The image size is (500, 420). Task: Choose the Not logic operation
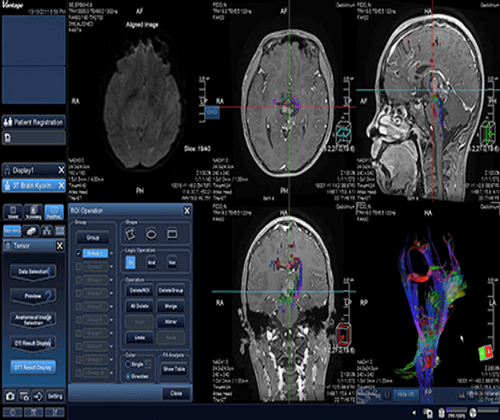[x=172, y=263]
